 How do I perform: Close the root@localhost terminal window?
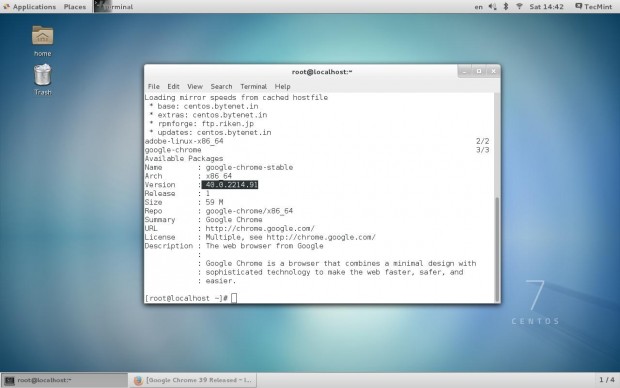[x=493, y=72]
